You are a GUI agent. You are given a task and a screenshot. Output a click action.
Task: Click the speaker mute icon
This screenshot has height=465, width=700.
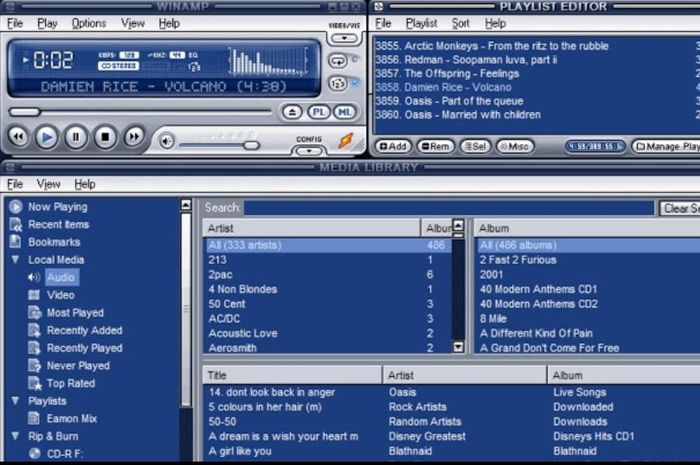pyautogui.click(x=167, y=141)
